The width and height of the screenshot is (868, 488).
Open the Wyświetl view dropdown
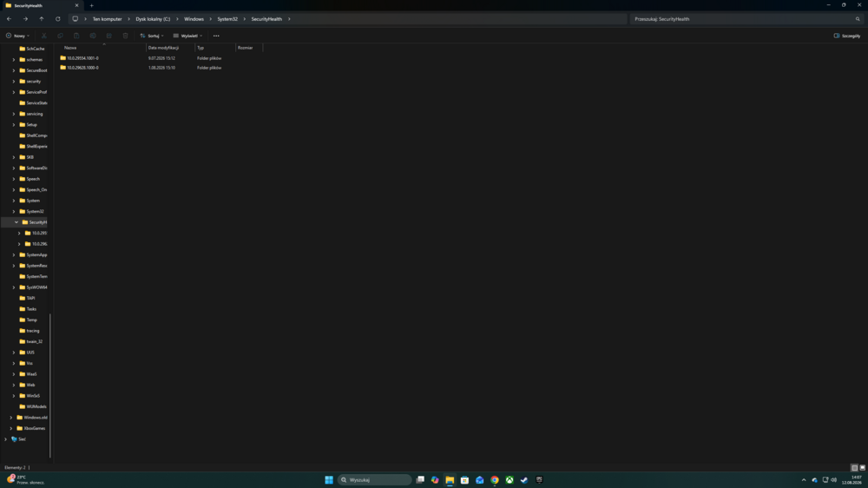tap(187, 36)
